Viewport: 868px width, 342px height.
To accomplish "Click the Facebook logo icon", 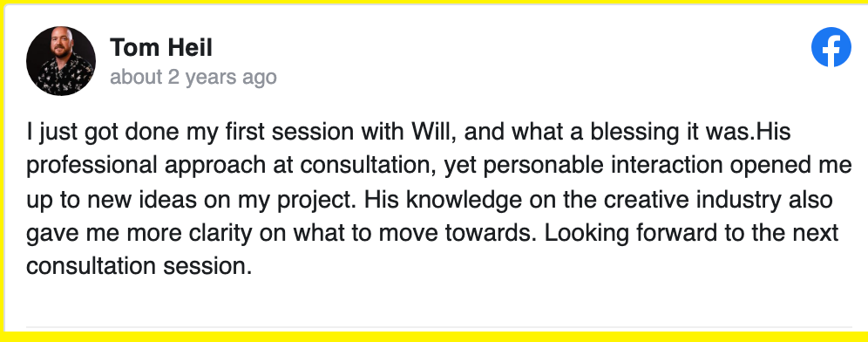I will click(831, 47).
